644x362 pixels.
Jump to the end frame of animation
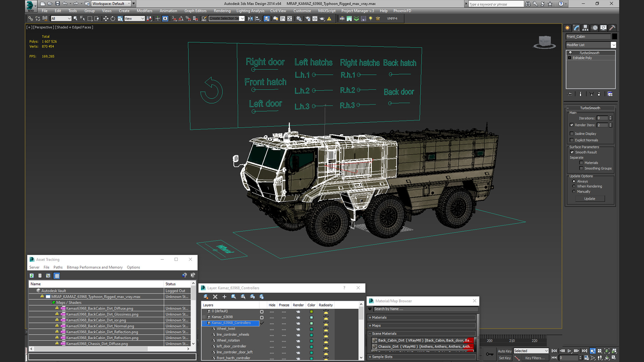[x=584, y=351]
